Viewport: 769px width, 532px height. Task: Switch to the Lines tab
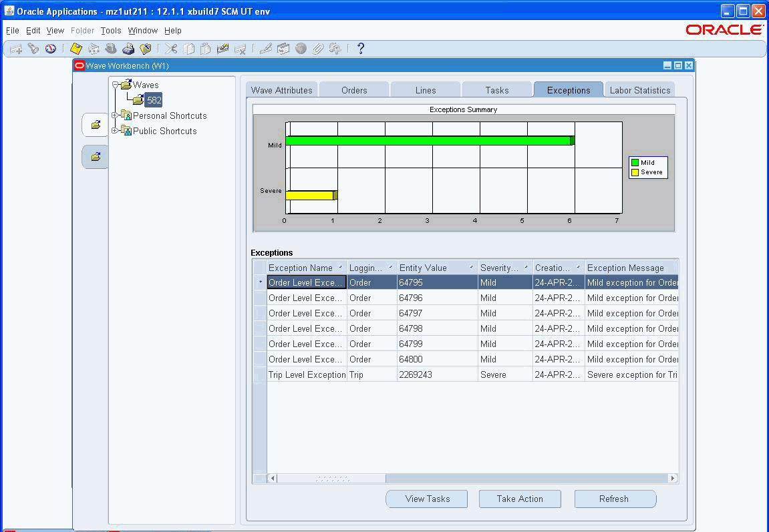tap(425, 90)
